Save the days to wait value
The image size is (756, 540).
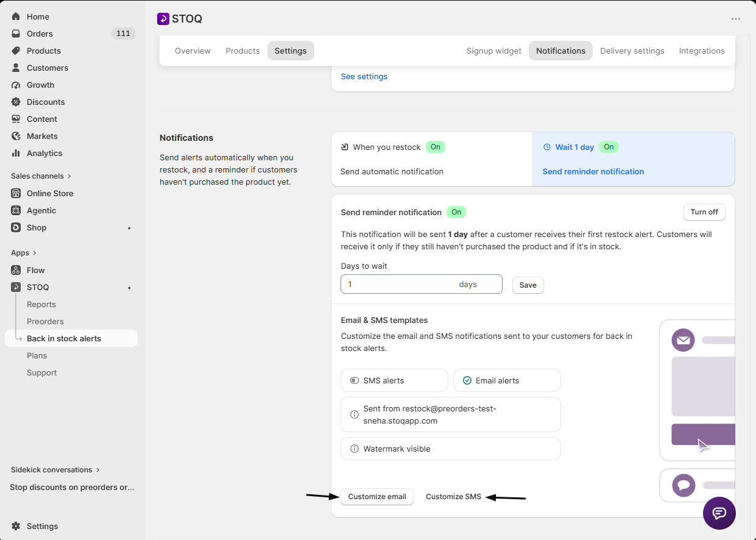[x=528, y=285]
